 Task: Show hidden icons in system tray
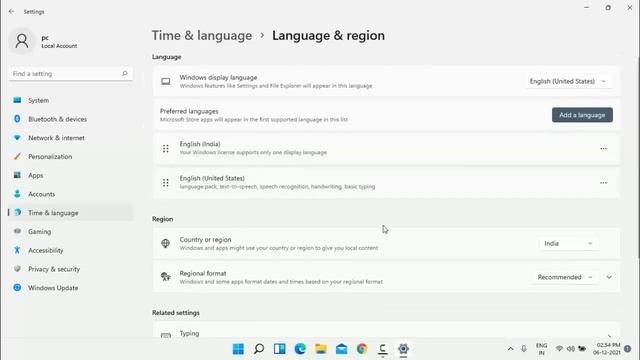(511, 349)
